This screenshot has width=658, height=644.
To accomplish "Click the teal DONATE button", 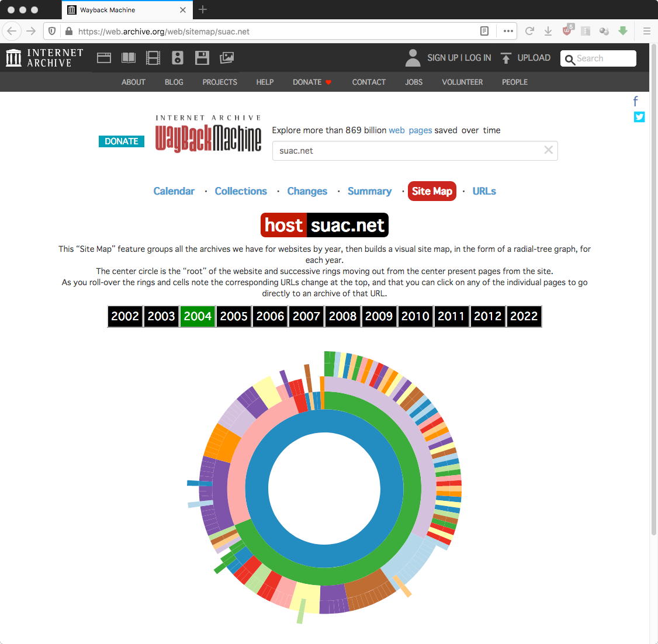I will [x=122, y=141].
